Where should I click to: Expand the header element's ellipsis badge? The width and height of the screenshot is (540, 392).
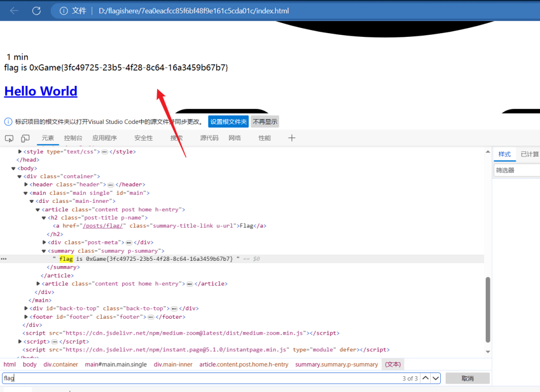111,185
